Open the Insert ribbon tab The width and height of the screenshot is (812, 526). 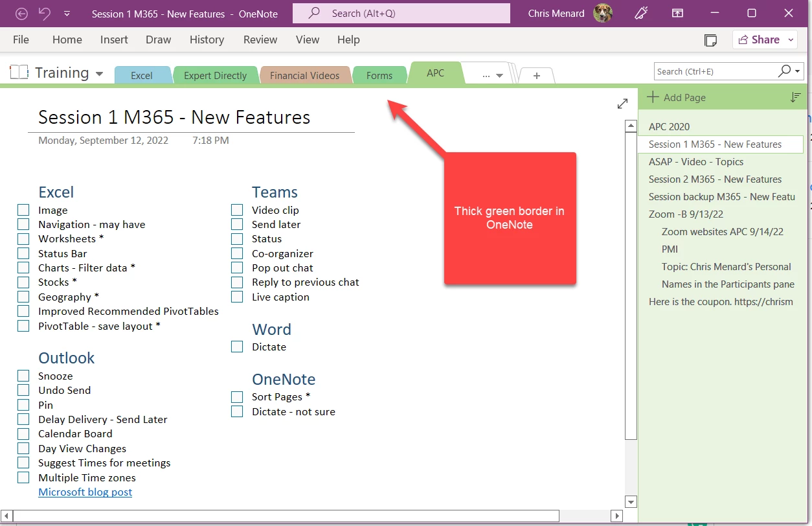pos(114,40)
